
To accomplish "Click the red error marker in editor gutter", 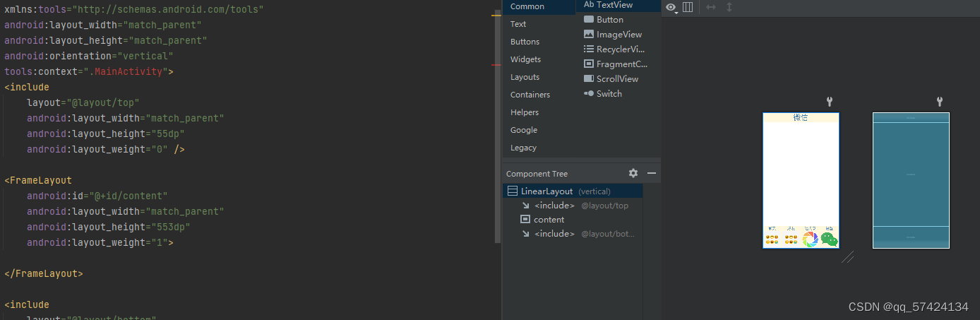I will (x=496, y=65).
